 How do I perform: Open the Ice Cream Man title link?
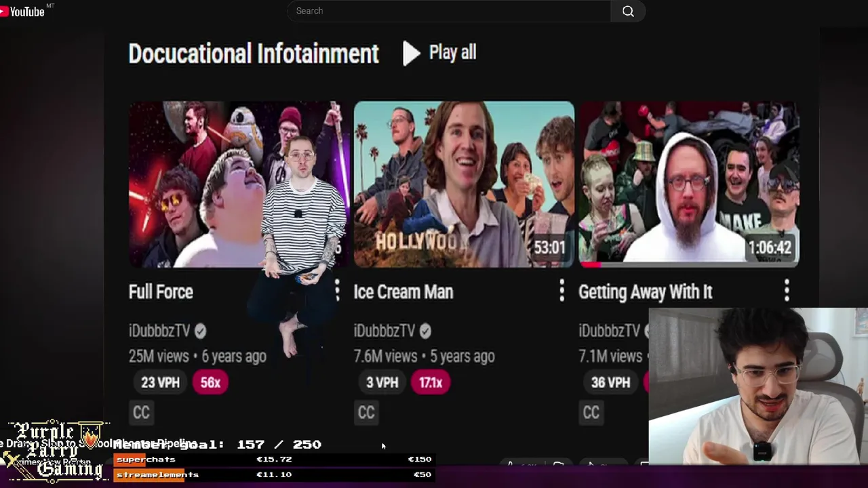403,292
